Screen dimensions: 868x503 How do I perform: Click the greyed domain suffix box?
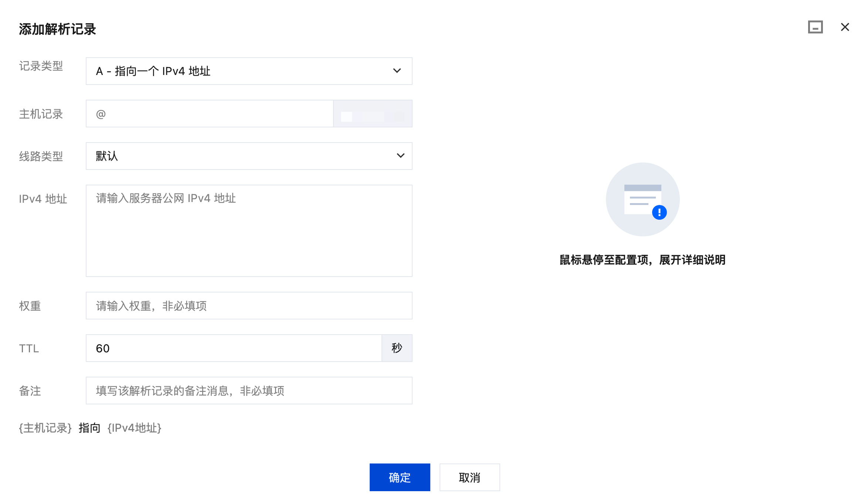point(372,114)
